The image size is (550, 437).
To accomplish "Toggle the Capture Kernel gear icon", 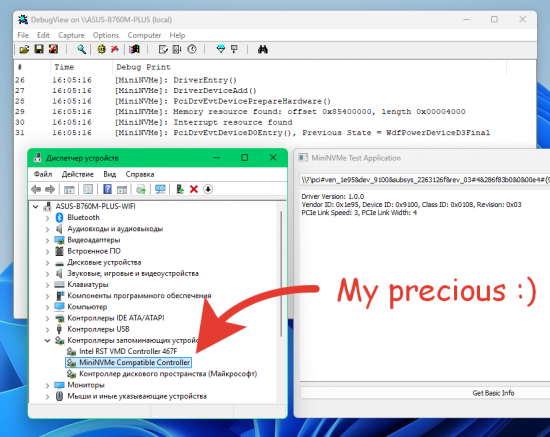I will point(101,49).
